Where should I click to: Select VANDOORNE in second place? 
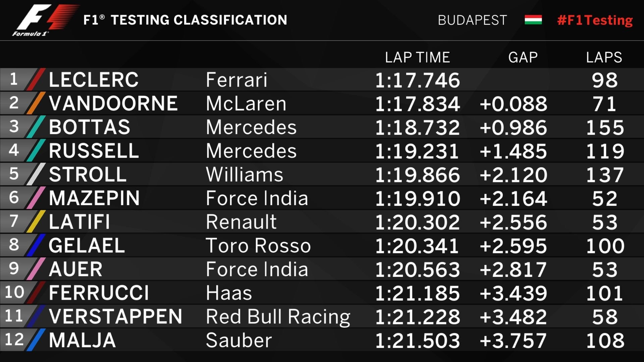113,103
